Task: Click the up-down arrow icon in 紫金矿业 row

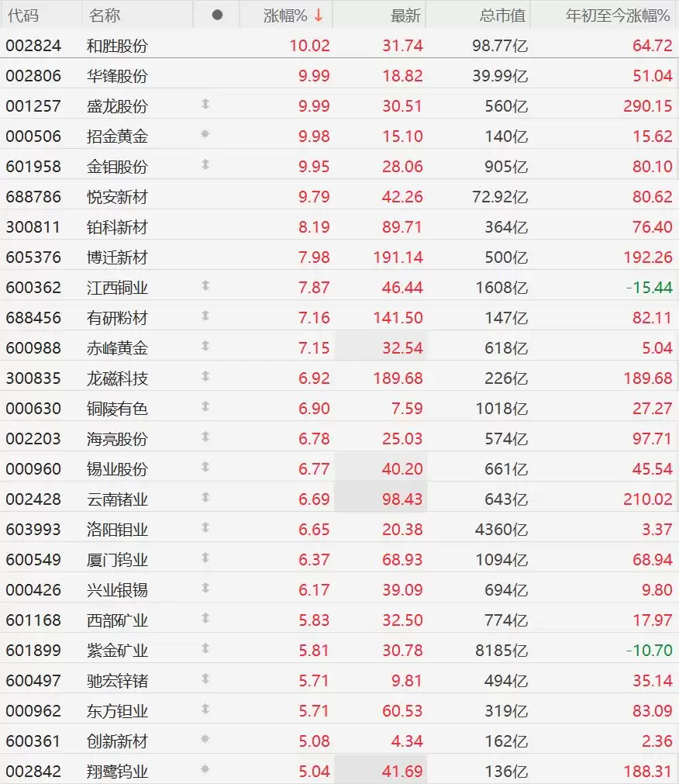Action: (205, 648)
